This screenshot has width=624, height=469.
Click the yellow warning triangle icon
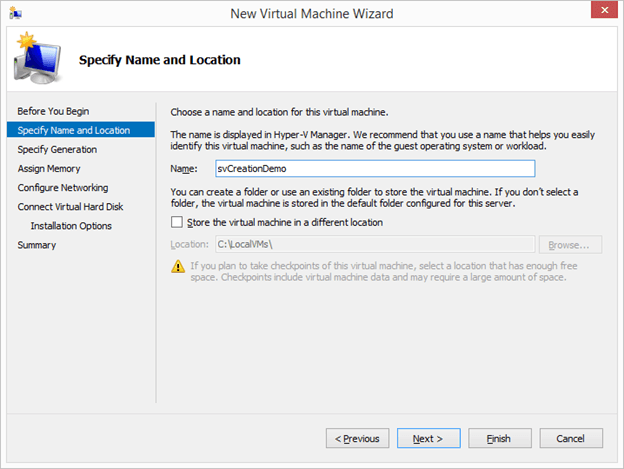coord(177,266)
